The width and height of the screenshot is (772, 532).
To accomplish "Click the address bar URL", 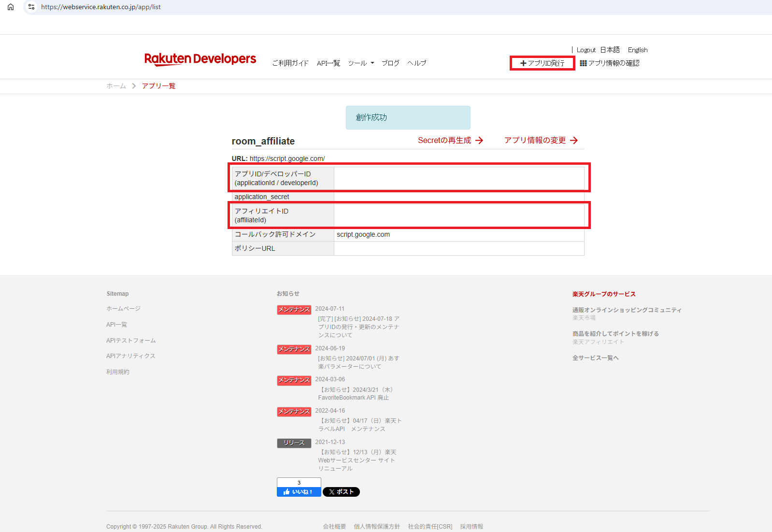I will pyautogui.click(x=101, y=7).
